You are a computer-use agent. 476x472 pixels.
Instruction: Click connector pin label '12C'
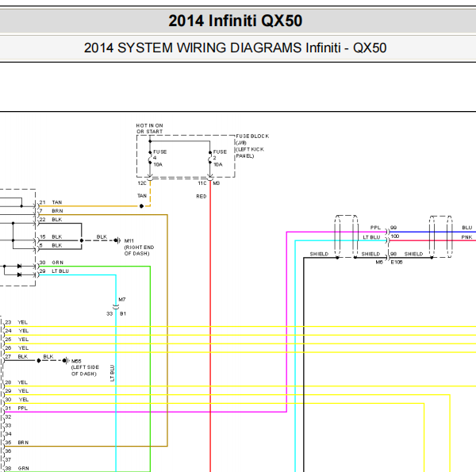coord(142,183)
